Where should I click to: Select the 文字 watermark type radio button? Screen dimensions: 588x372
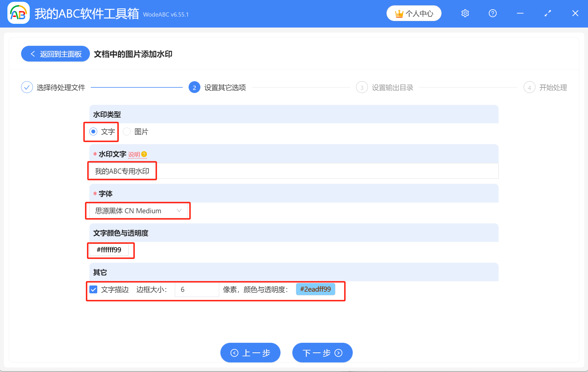point(93,131)
